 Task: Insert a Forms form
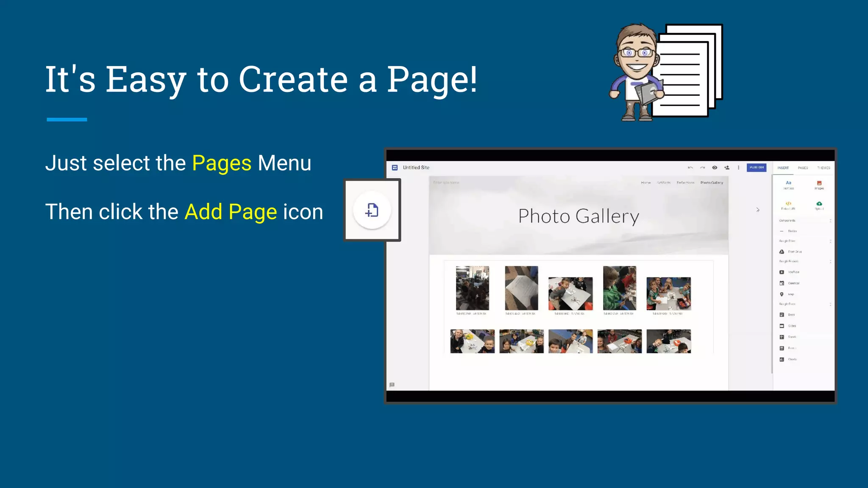(787, 348)
